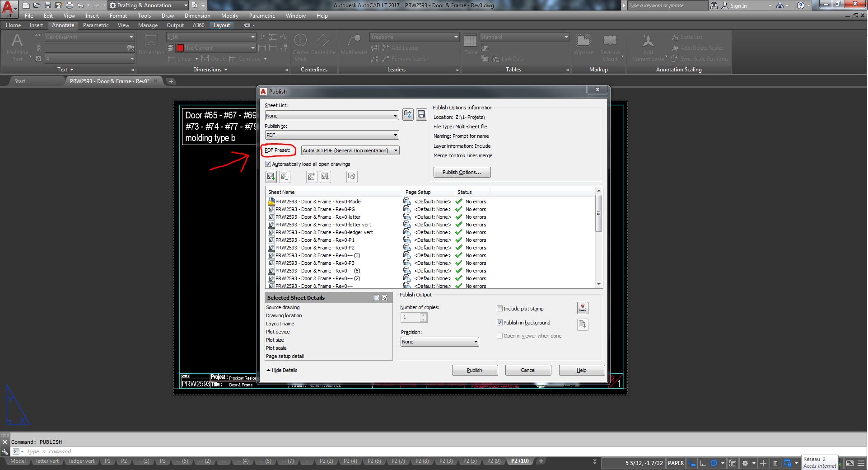
Task: Select the Rev0-Model sheet row
Action: (319, 201)
